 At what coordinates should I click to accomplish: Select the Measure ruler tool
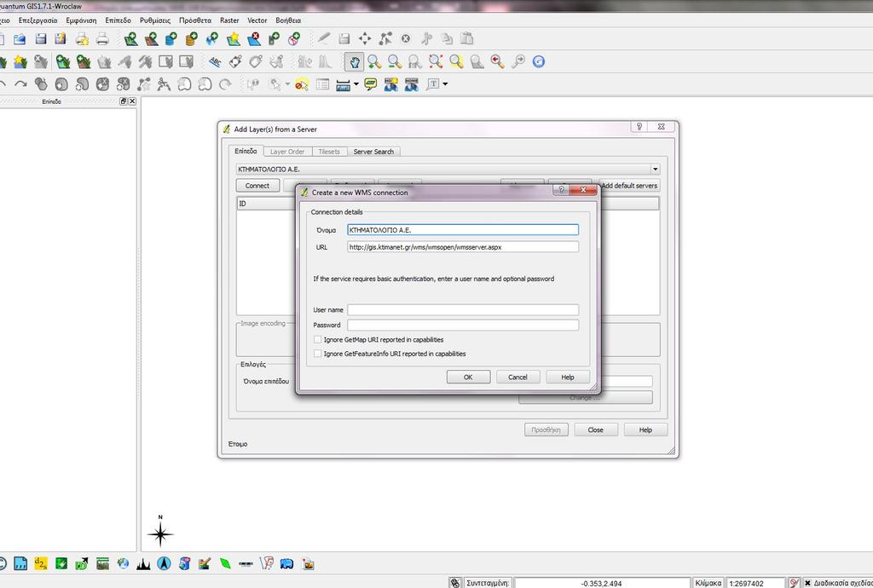coord(343,84)
